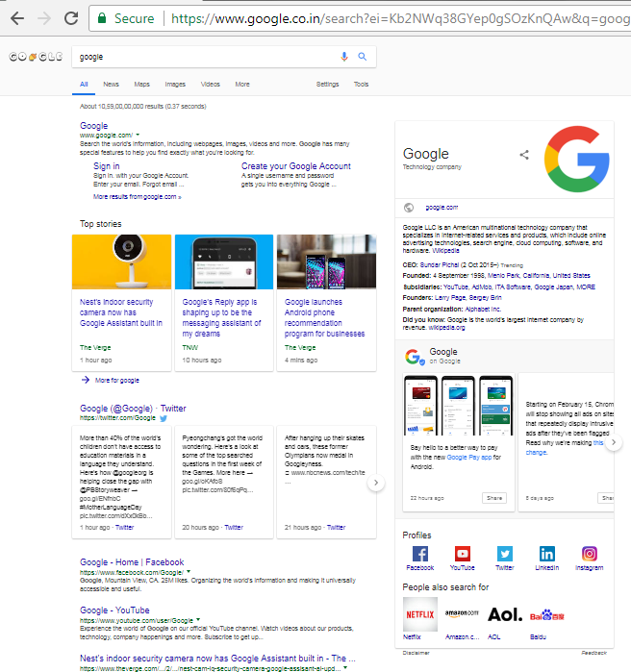Screen dimensions: 631x672
Task: Open the Settings menu
Action: (327, 84)
